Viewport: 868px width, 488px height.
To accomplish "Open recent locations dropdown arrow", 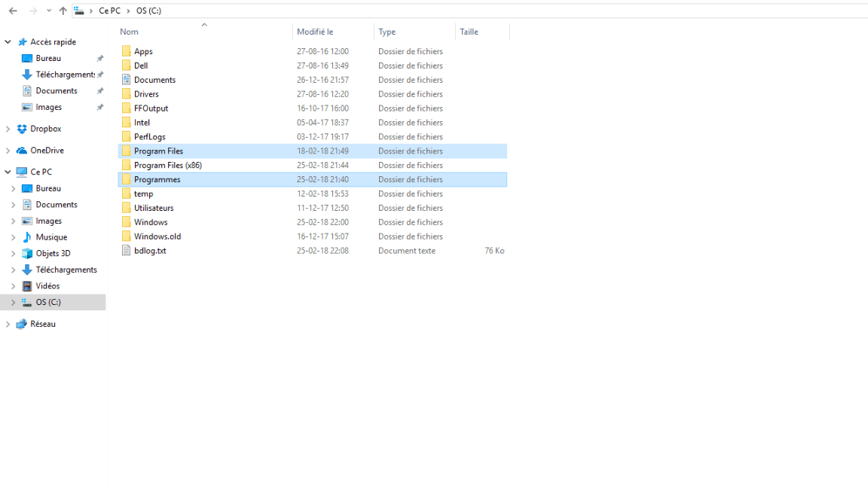I will (49, 11).
